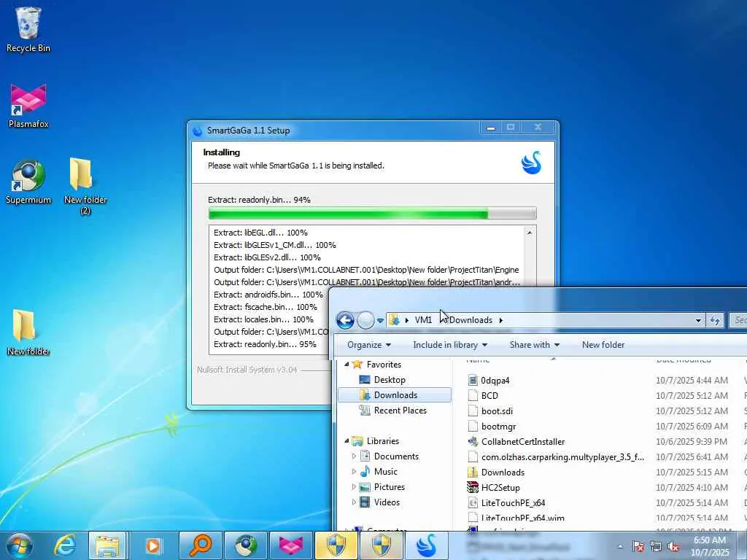Open the Recycle Bin desktop icon
The width and height of the screenshot is (747, 560).
click(x=28, y=30)
